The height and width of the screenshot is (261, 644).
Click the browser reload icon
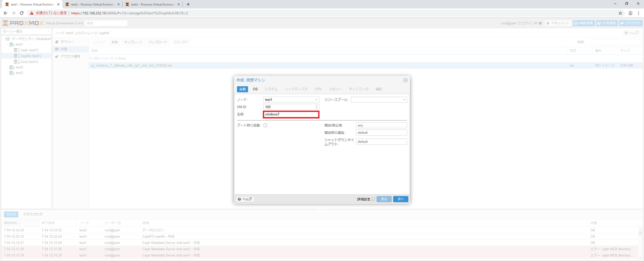(x=22, y=13)
